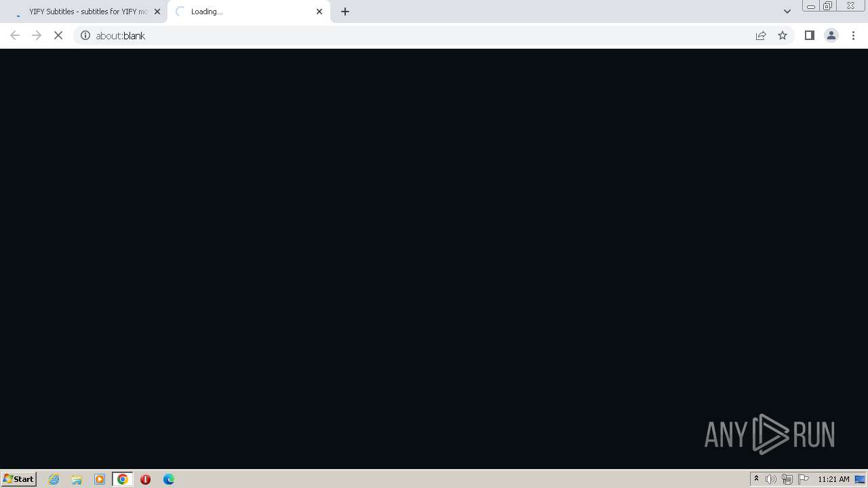Screen dimensions: 868x488
Task: Launch Microsoft Edge from taskbar
Action: pyautogui.click(x=169, y=479)
